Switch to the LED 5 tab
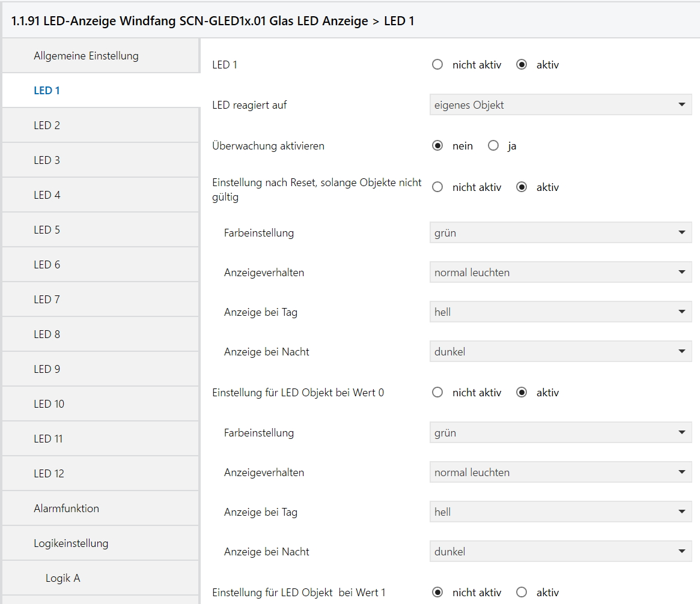The height and width of the screenshot is (604, 700). tap(100, 230)
